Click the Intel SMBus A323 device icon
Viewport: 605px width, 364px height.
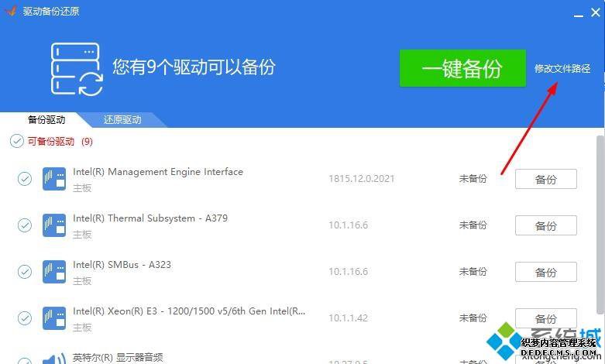click(54, 272)
